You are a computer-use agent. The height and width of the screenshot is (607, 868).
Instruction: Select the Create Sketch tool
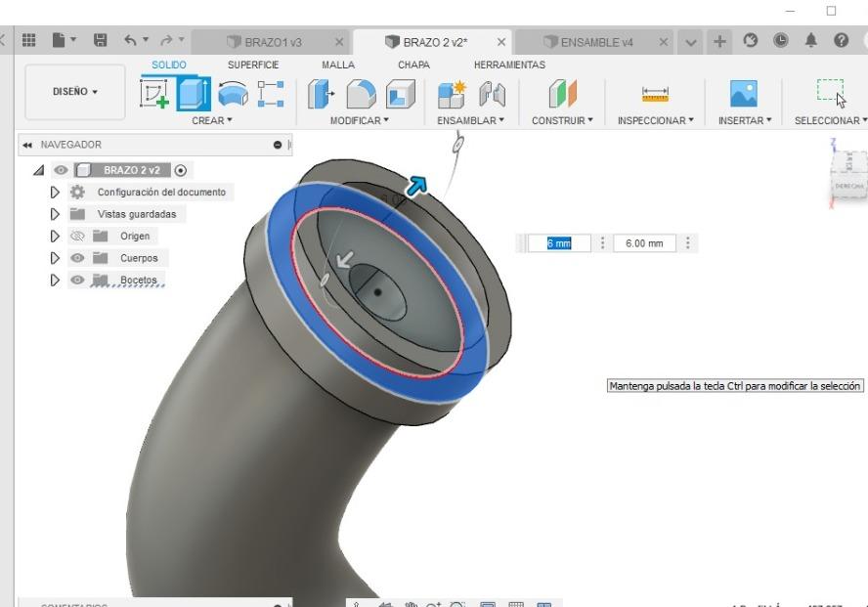point(154,94)
